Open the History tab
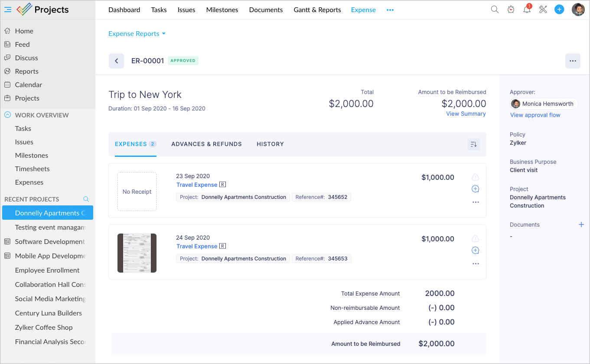Viewport: 590px width, 364px height. pos(270,144)
